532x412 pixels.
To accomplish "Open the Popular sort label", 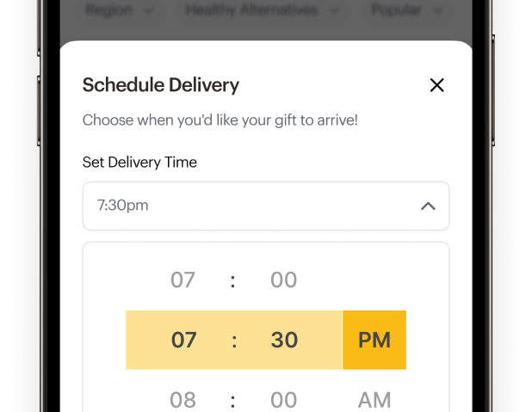I will click(396, 11).
